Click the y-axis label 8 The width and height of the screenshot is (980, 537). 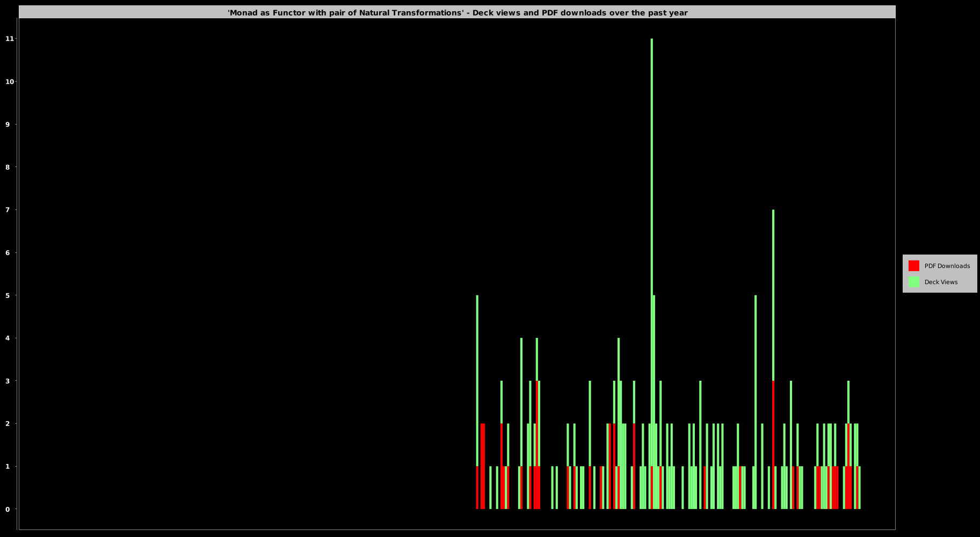[x=8, y=167]
